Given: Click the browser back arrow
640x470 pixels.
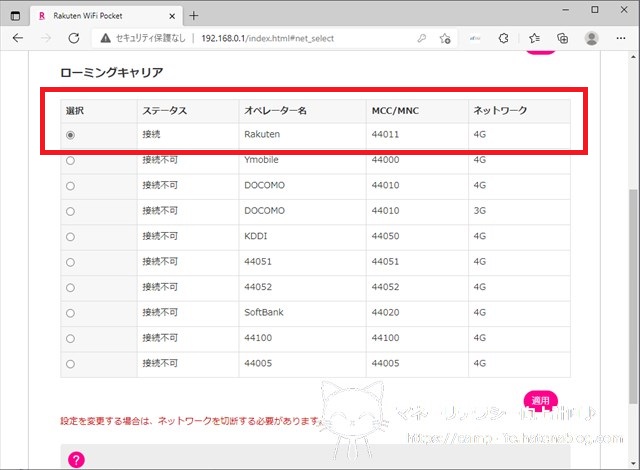Looking at the screenshot, I should [18, 38].
